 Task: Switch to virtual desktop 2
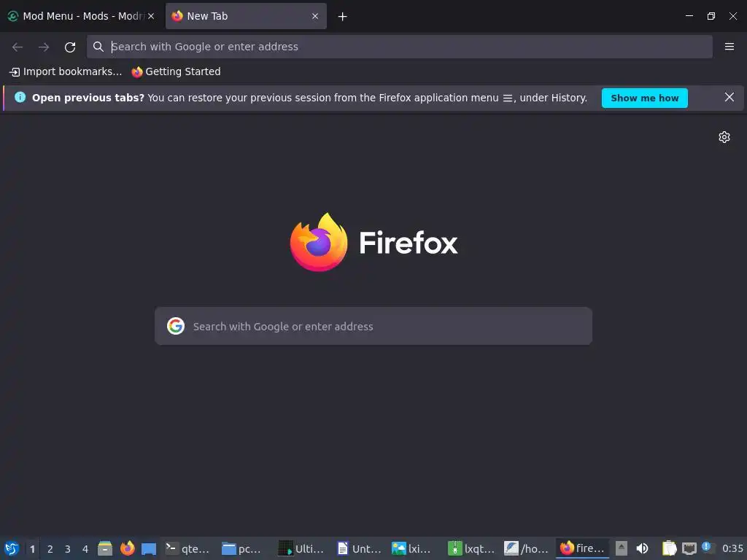click(50, 549)
